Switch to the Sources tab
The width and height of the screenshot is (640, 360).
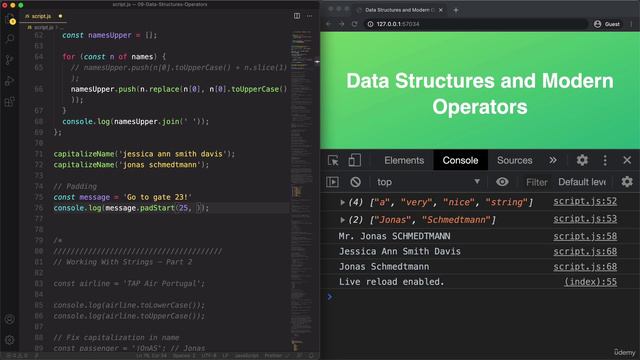coord(514,160)
